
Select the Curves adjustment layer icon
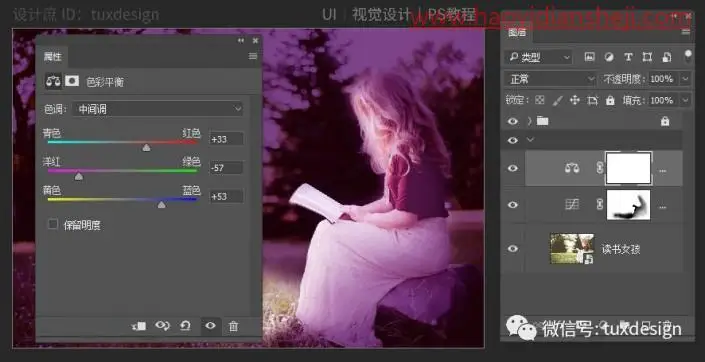tap(572, 205)
